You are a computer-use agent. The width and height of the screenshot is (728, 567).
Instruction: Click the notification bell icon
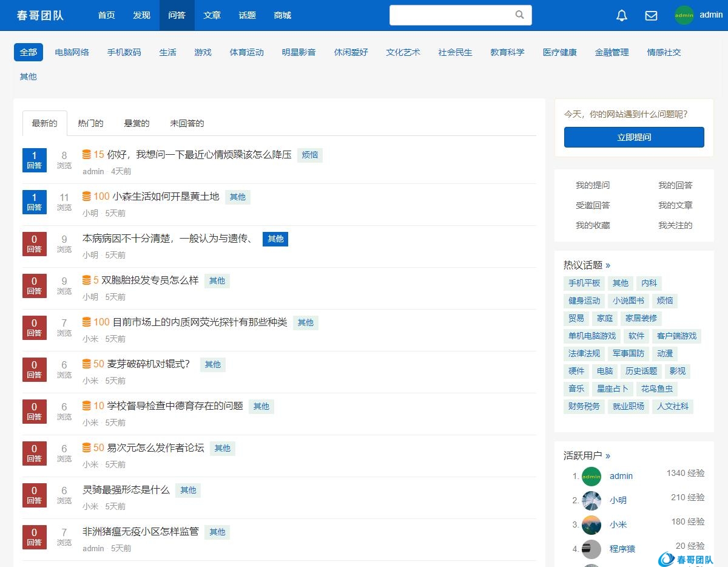621,16
